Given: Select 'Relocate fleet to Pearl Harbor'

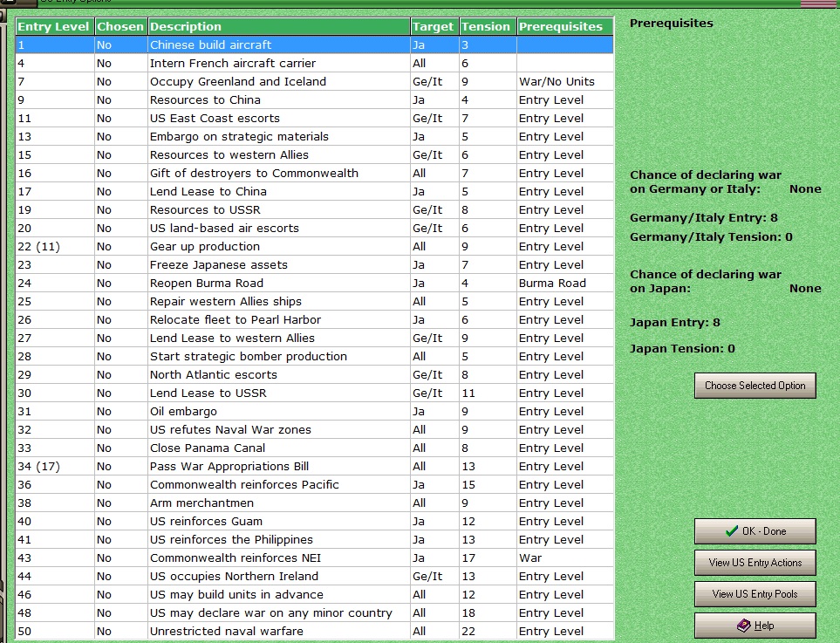Looking at the screenshot, I should pos(315,320).
